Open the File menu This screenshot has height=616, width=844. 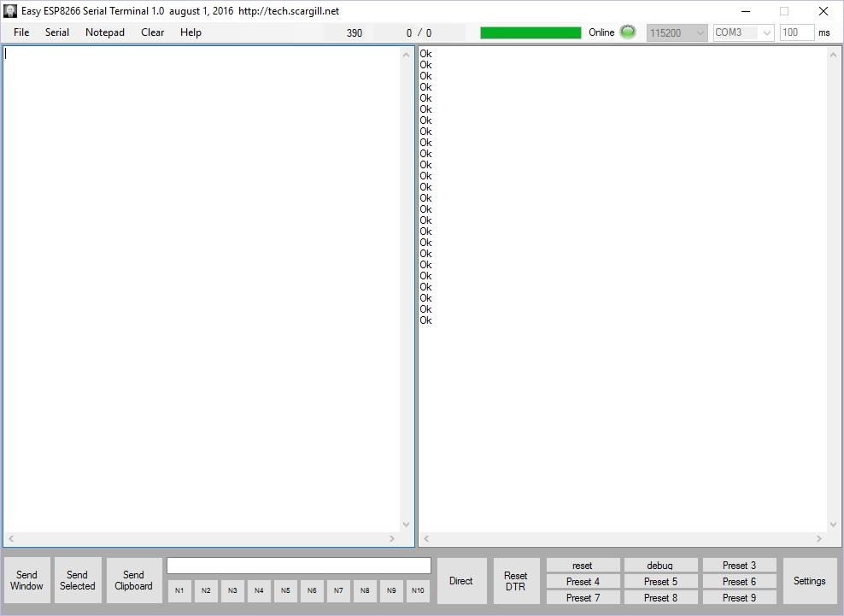click(x=21, y=32)
